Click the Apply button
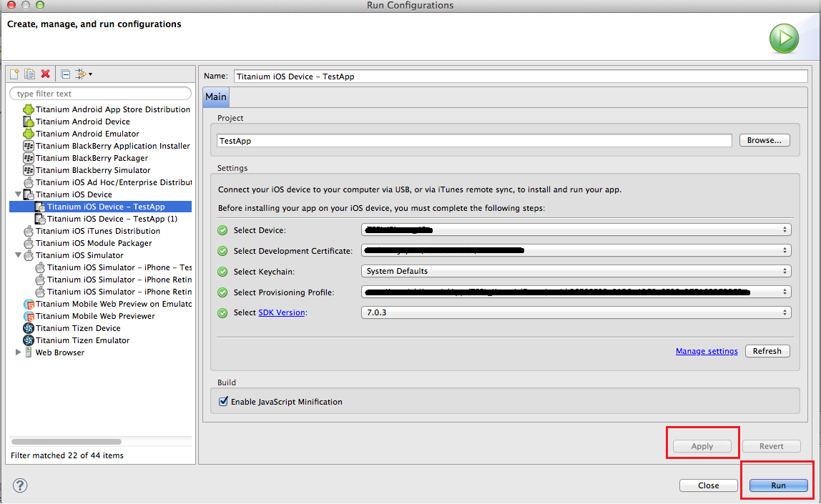Viewport: 821px width, 504px height. coord(702,446)
